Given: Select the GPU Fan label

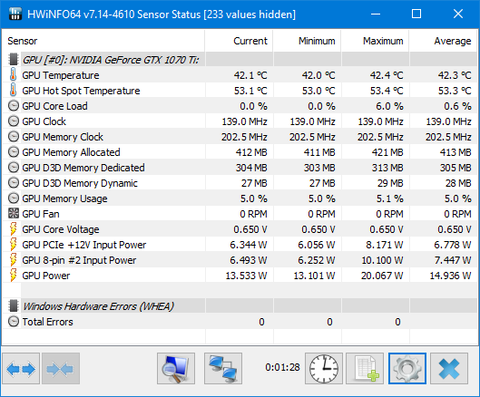Looking at the screenshot, I should coord(41,214).
